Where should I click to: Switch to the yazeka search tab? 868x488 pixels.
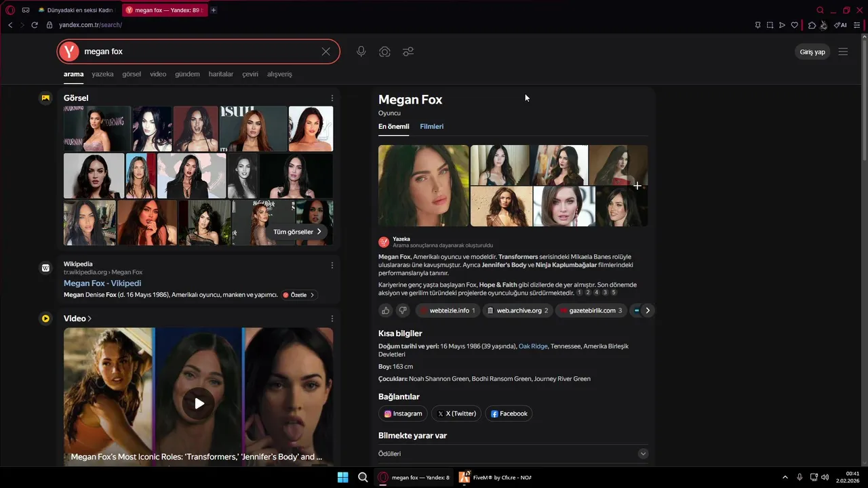(102, 74)
